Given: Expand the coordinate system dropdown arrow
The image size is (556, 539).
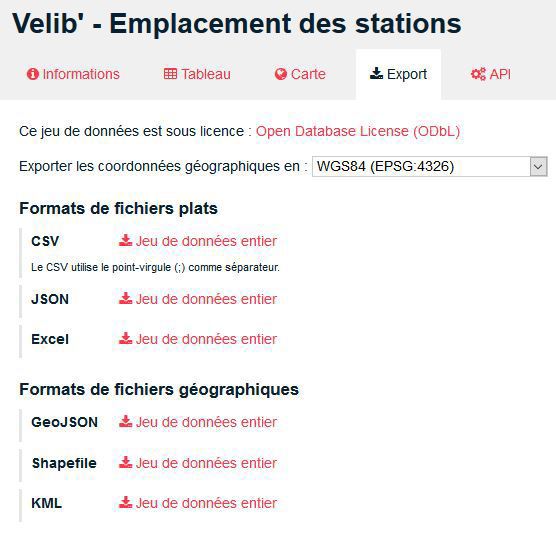Looking at the screenshot, I should [x=538, y=166].
